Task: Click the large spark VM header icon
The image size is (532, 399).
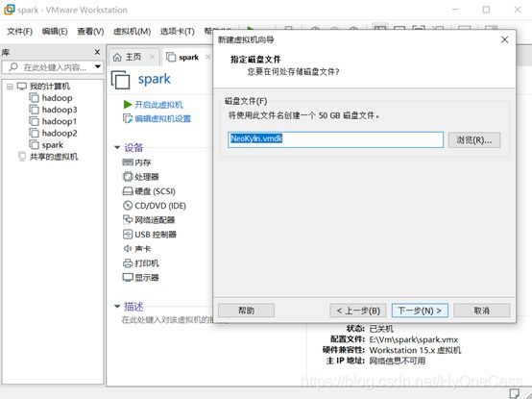Action: [x=120, y=80]
